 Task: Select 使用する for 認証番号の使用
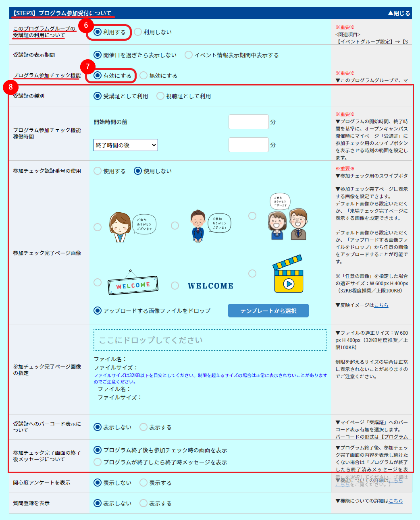tap(98, 171)
